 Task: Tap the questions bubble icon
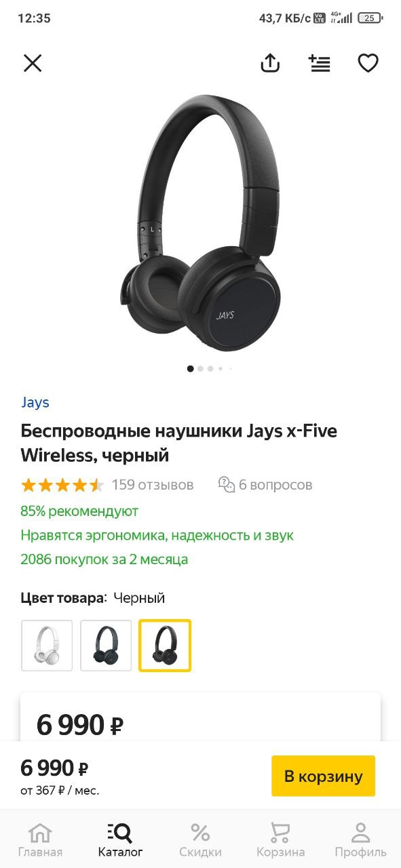[x=227, y=485]
